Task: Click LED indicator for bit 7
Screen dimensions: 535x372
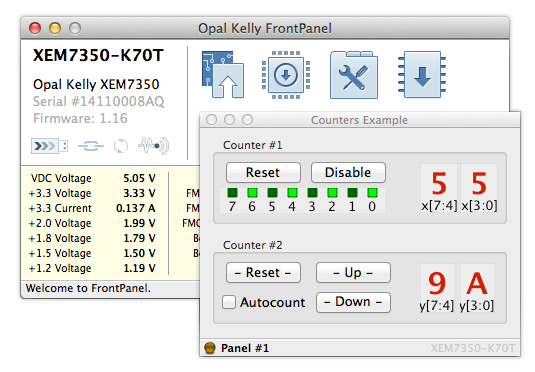Action: click(232, 193)
